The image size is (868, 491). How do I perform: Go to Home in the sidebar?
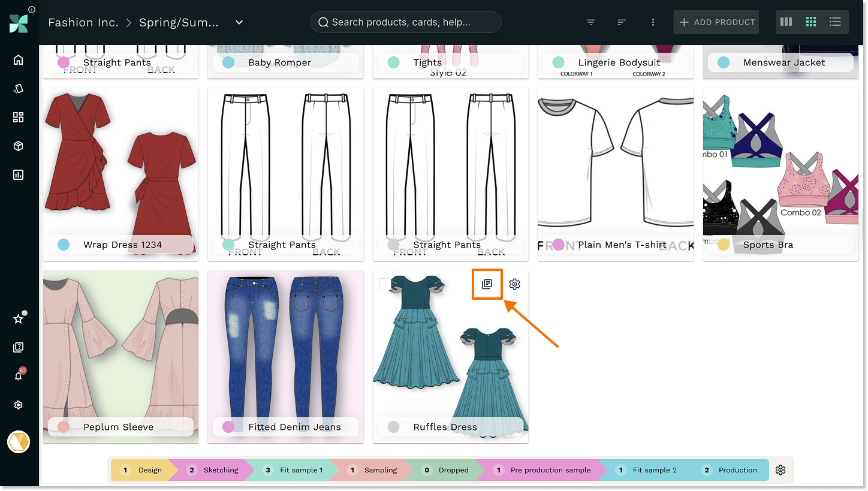tap(19, 60)
